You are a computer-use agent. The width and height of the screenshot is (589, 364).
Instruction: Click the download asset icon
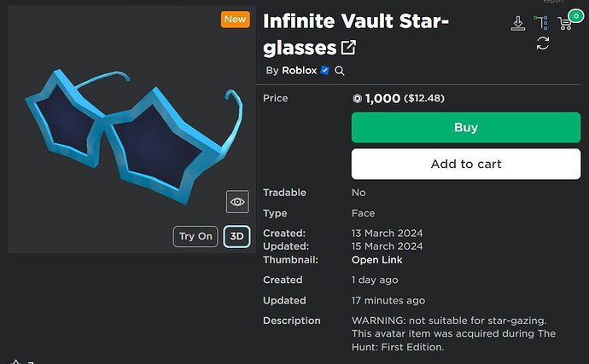click(518, 23)
